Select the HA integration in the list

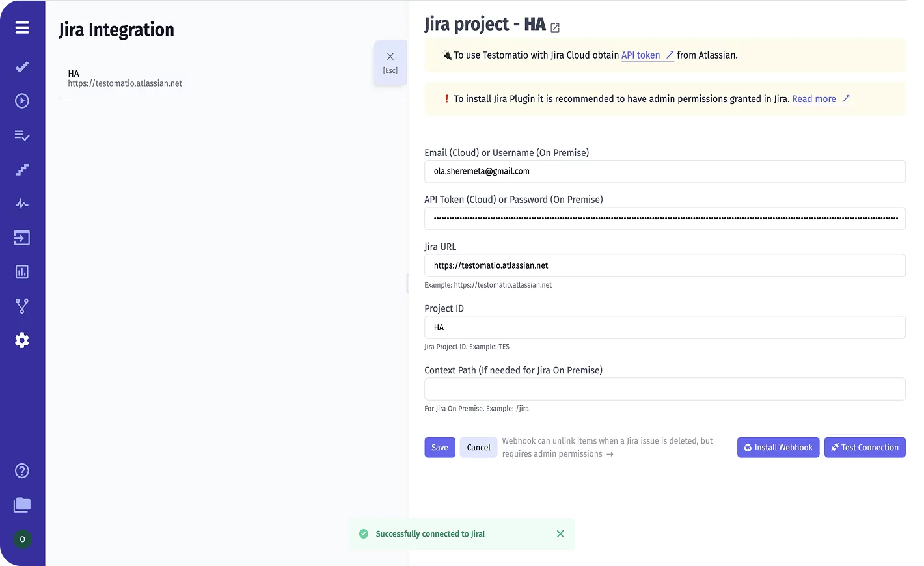click(125, 79)
